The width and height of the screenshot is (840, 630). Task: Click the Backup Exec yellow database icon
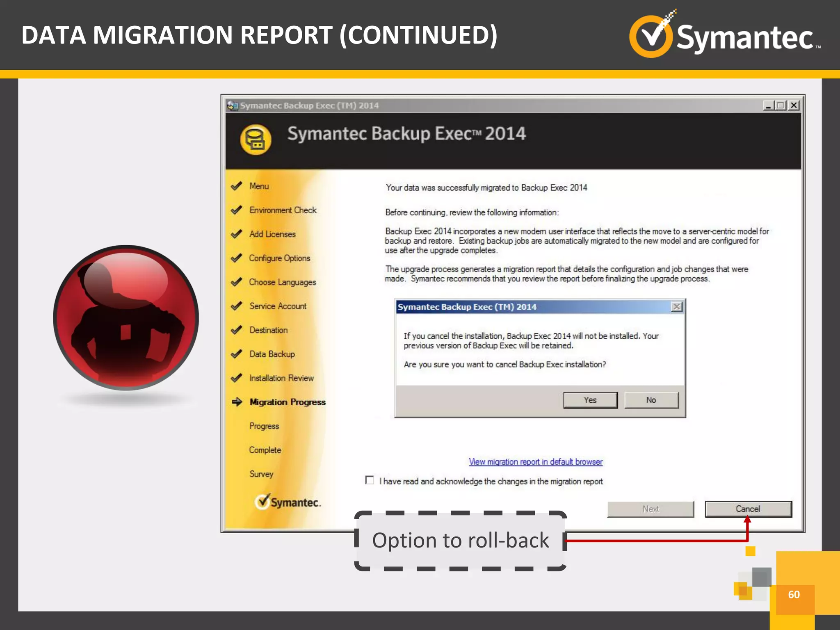[x=256, y=140]
